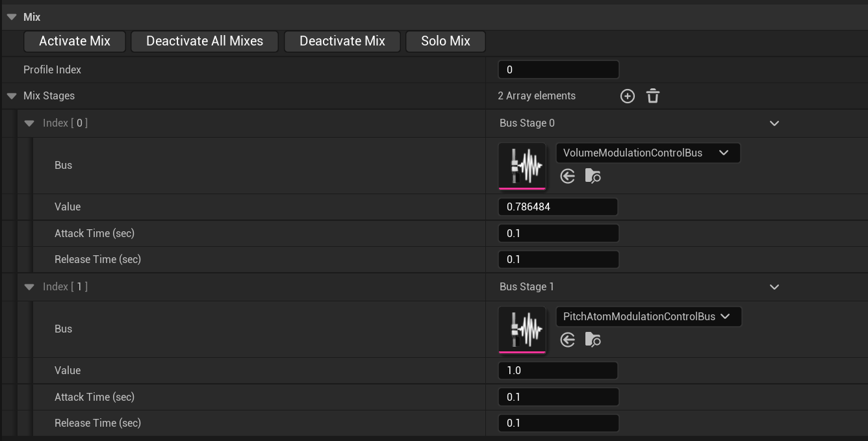The height and width of the screenshot is (441, 868).
Task: Use selected asset arrow for VolumeModulationControlBus
Action: (568, 176)
